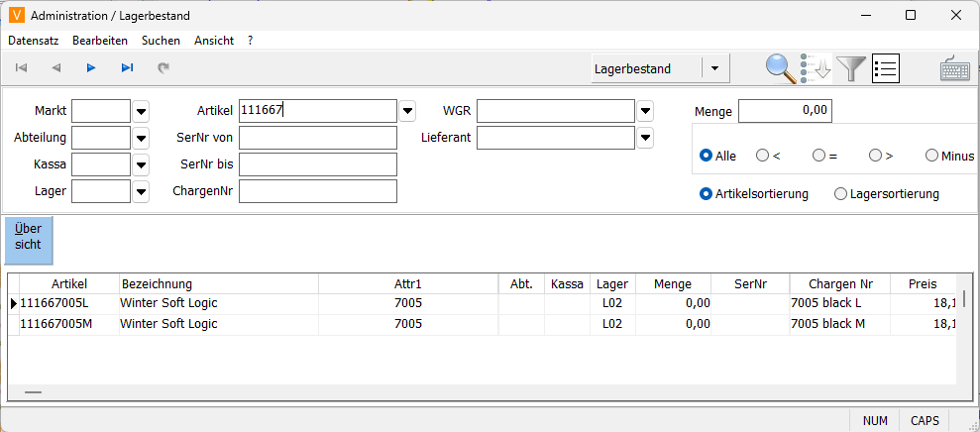This screenshot has height=432, width=980.
Task: Open the on-screen keyboard icon
Action: tap(955, 68)
